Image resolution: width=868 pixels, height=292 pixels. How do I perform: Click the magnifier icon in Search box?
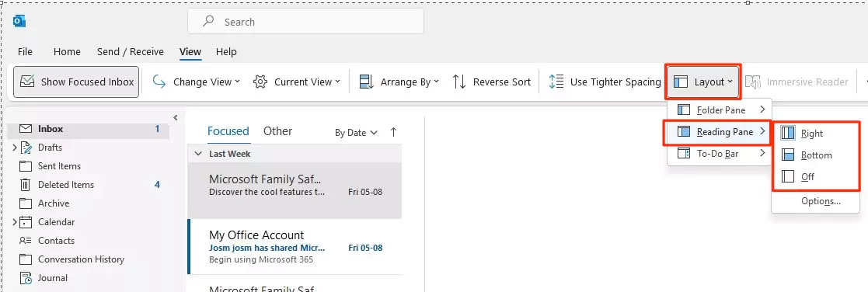pyautogui.click(x=208, y=22)
